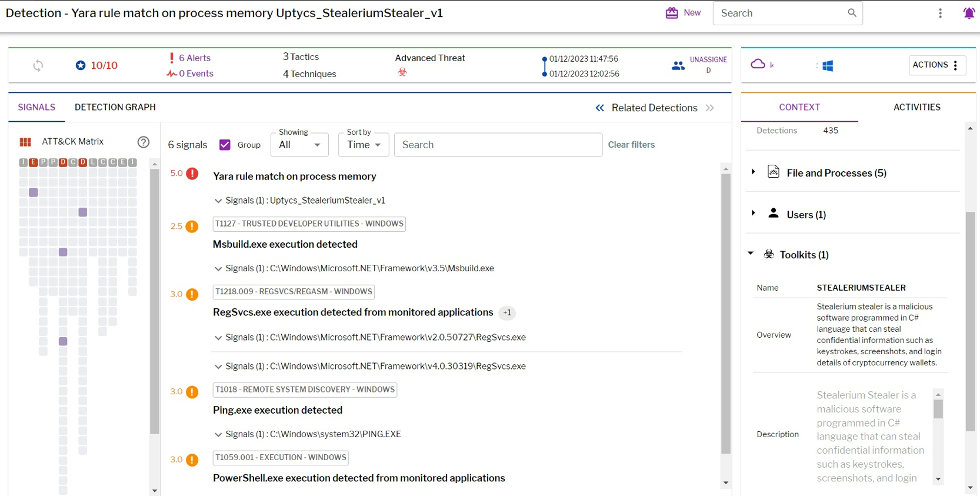This screenshot has width=980, height=496.
Task: Click the signals list vertical scrollbar
Action: (726, 314)
